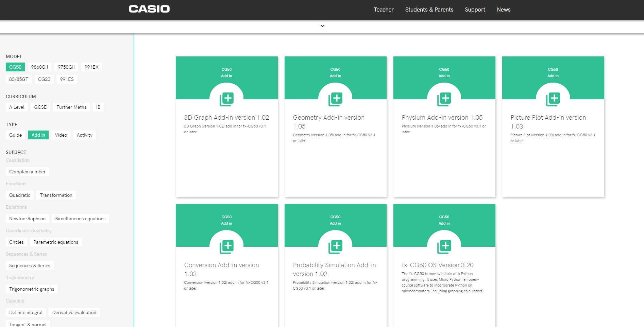The width and height of the screenshot is (644, 327).
Task: Select the 991ES model filter
Action: coord(67,79)
